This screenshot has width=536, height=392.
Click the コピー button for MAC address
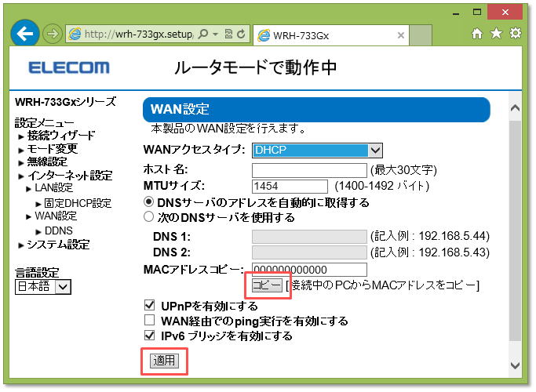pyautogui.click(x=267, y=285)
